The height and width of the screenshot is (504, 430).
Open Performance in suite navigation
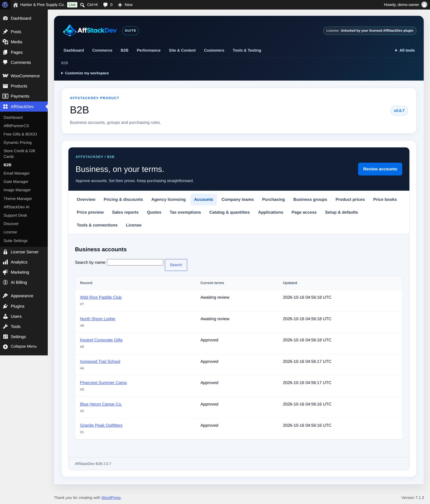149,50
